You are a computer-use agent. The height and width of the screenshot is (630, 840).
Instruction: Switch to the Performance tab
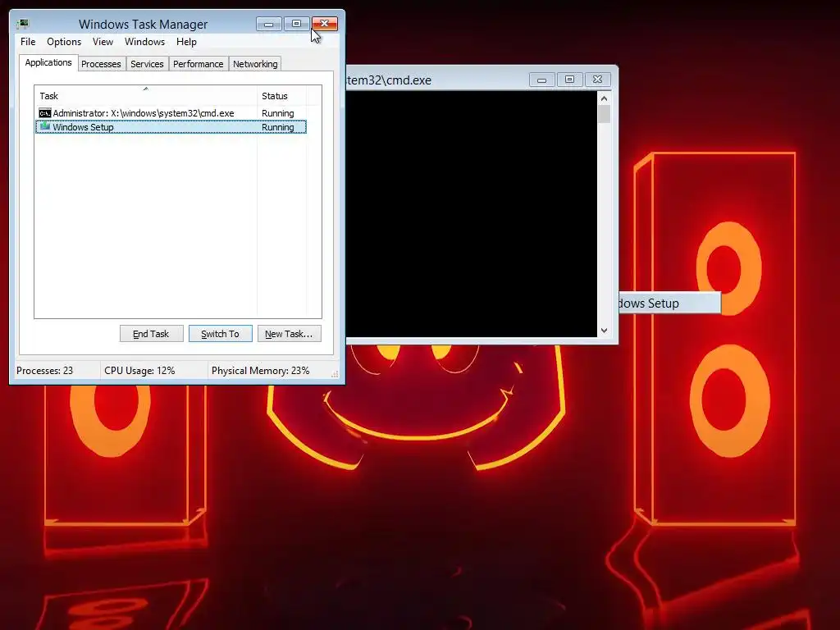click(x=198, y=64)
